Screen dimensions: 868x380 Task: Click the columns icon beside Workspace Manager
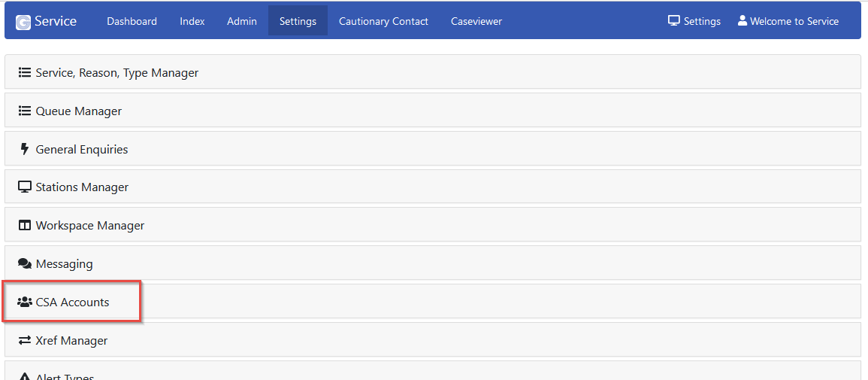click(25, 226)
